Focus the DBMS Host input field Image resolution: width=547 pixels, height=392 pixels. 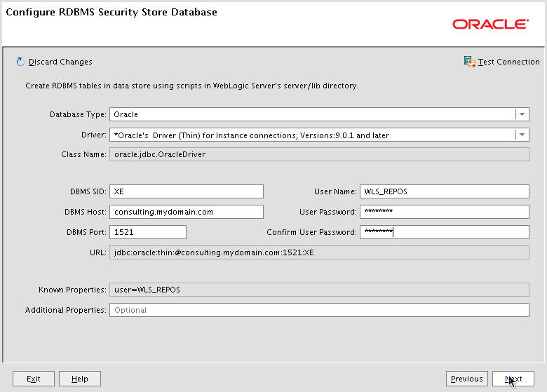187,212
